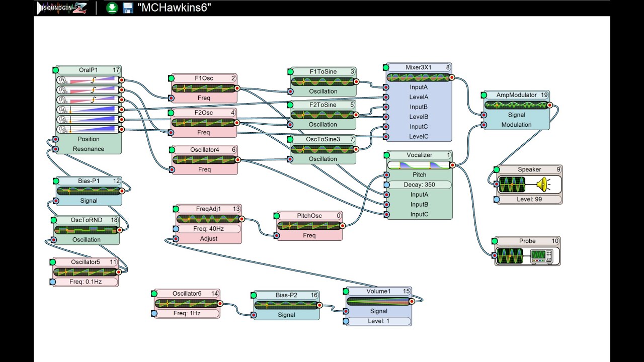Select the Vocalizer module title
This screenshot has width=644, height=362.
pyautogui.click(x=419, y=155)
